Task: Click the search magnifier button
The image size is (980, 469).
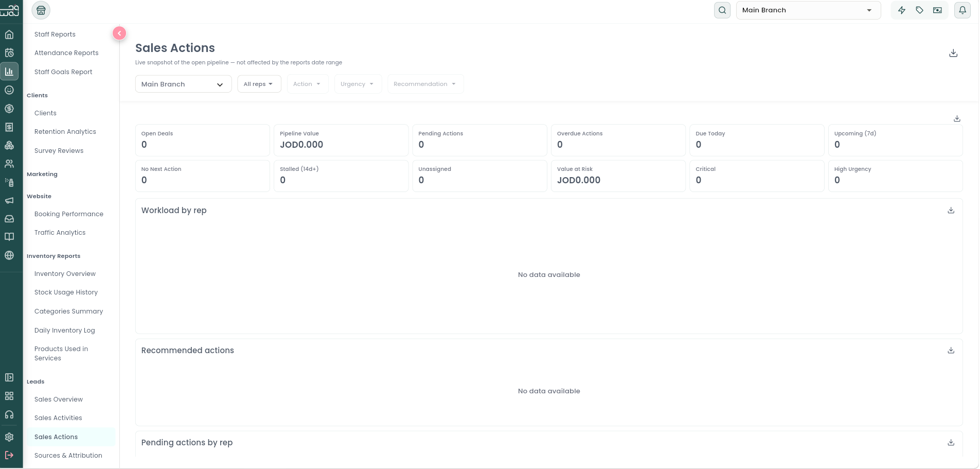Action: pyautogui.click(x=722, y=10)
